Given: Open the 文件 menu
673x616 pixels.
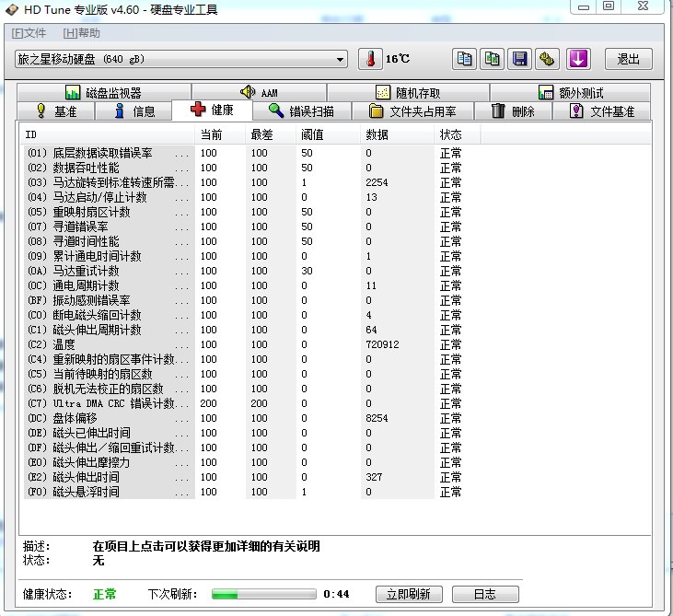Looking at the screenshot, I should [29, 33].
